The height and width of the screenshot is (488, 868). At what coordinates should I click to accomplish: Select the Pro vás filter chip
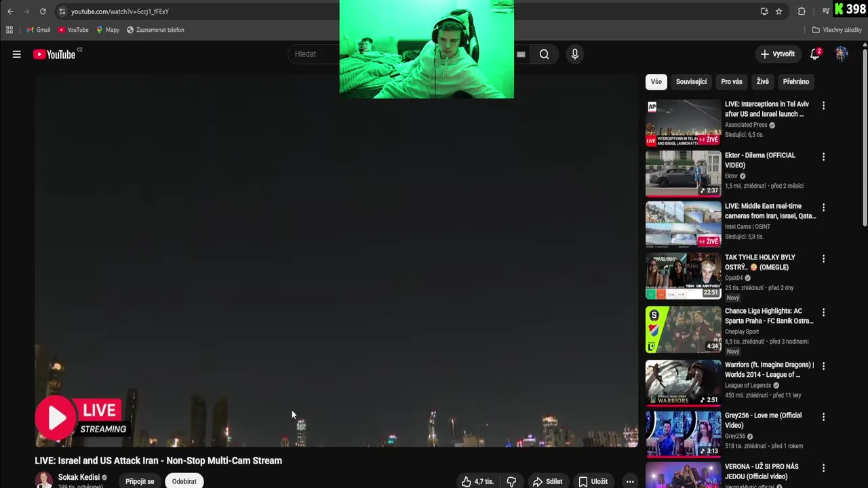point(731,81)
